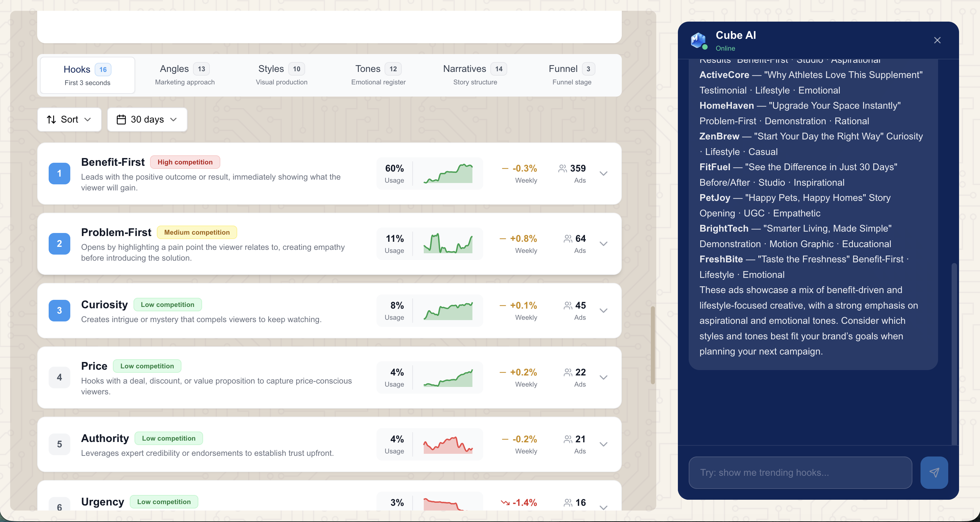Open the Sort dropdown
The image size is (980, 522).
[69, 120]
